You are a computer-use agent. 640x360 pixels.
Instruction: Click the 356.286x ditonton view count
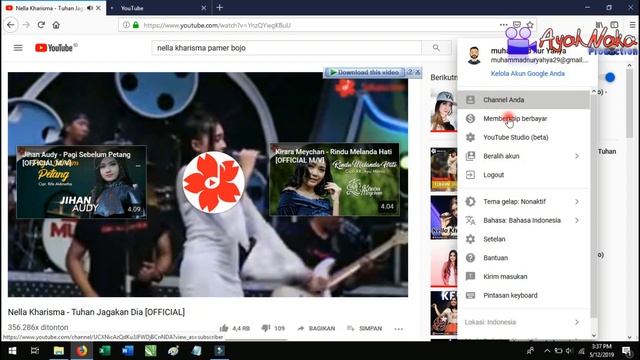click(38, 327)
